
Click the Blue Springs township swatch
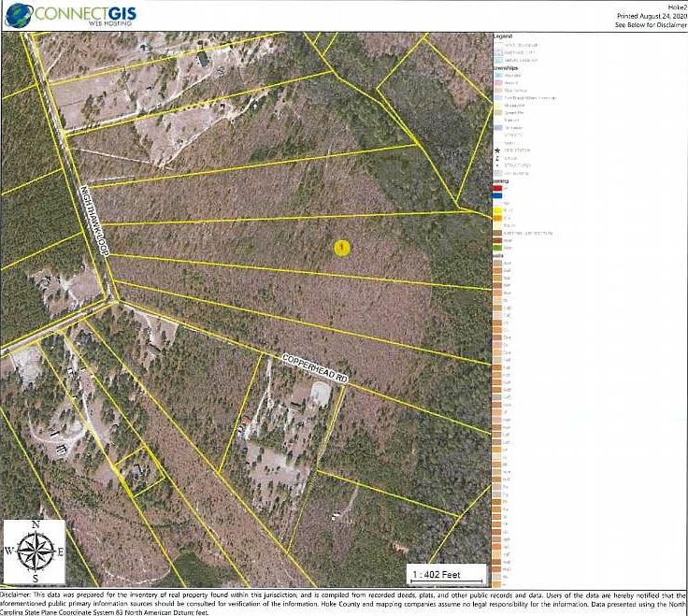pos(498,91)
